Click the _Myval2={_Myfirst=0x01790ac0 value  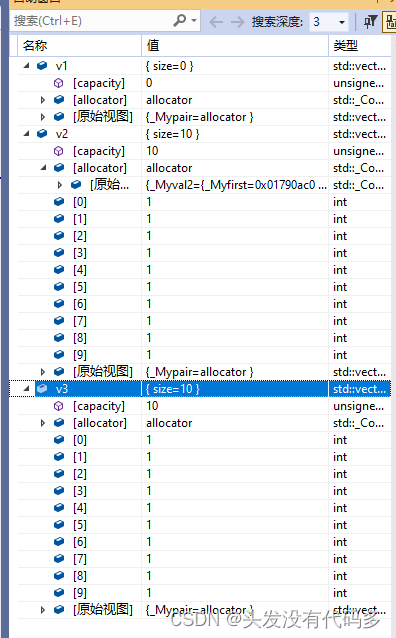236,185
